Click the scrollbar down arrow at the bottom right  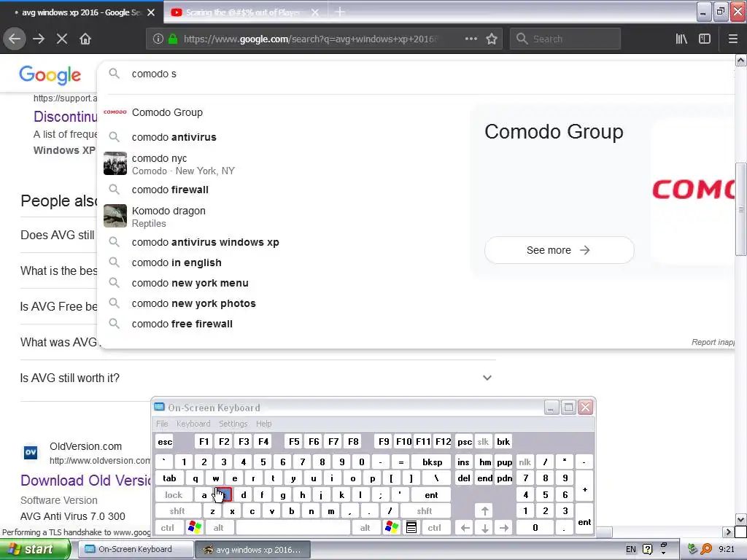[x=740, y=519]
